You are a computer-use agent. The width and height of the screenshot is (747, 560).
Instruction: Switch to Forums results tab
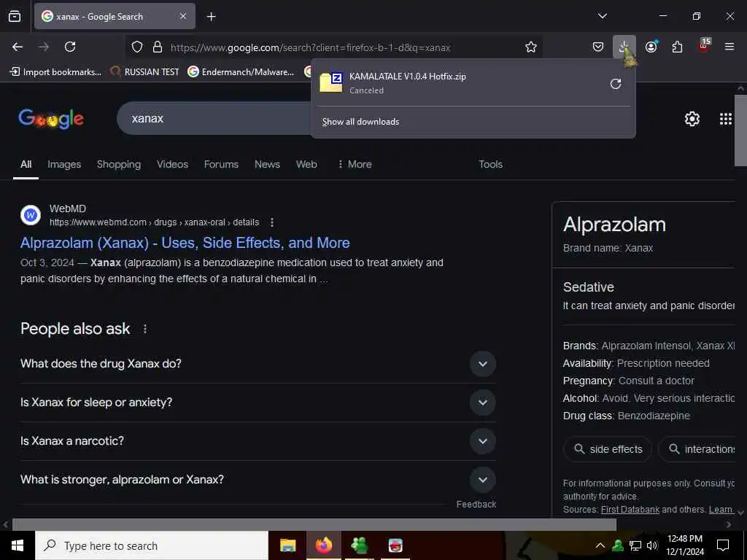pos(221,164)
